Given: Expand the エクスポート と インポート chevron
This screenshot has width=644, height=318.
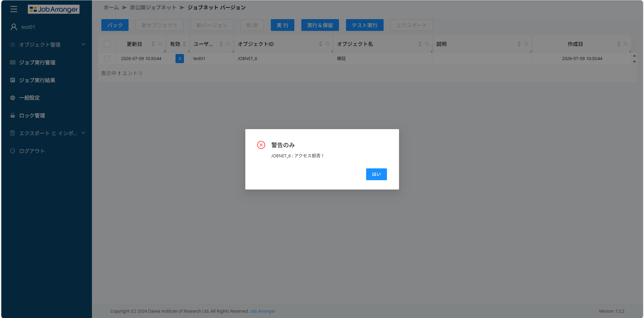Looking at the screenshot, I should pos(83,133).
